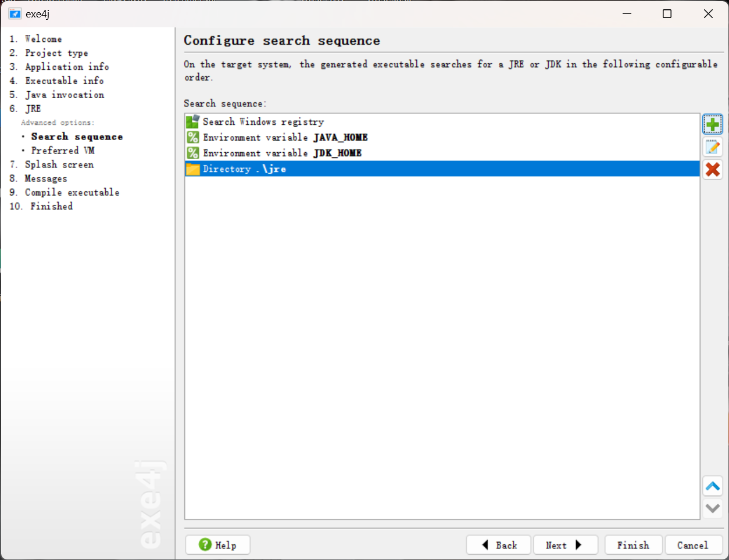Jump to the Welcome step
The height and width of the screenshot is (560, 729).
(43, 39)
